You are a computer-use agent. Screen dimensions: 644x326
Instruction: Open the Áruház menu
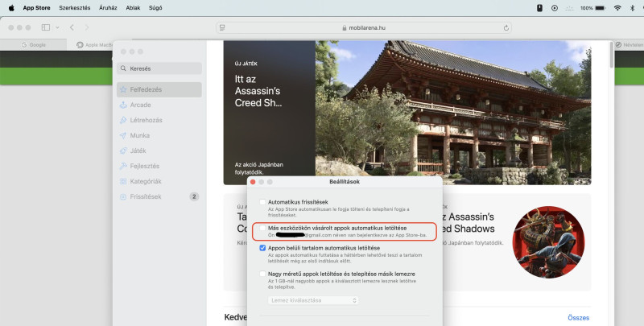click(x=108, y=8)
